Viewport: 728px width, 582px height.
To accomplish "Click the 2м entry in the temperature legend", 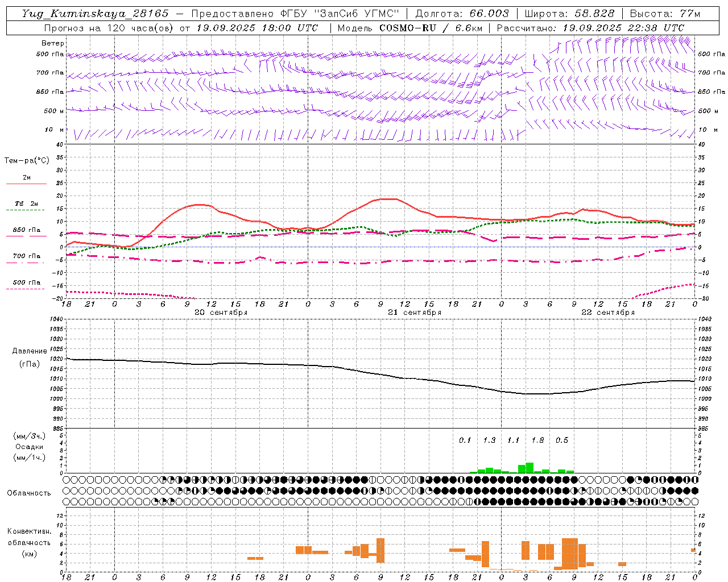I will (27, 177).
